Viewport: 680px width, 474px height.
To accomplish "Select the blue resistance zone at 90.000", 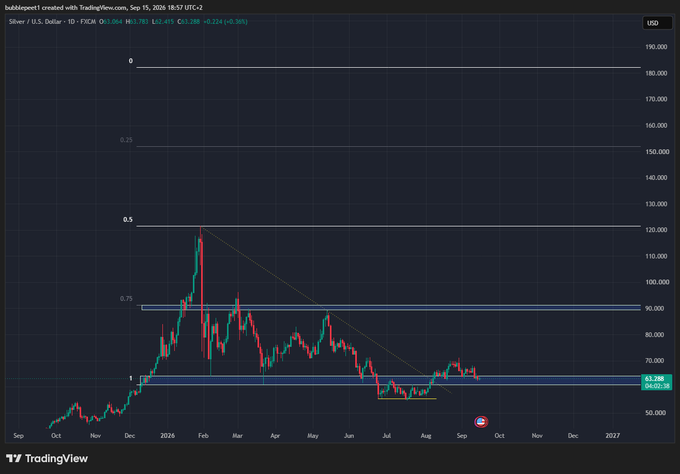I will coord(391,307).
